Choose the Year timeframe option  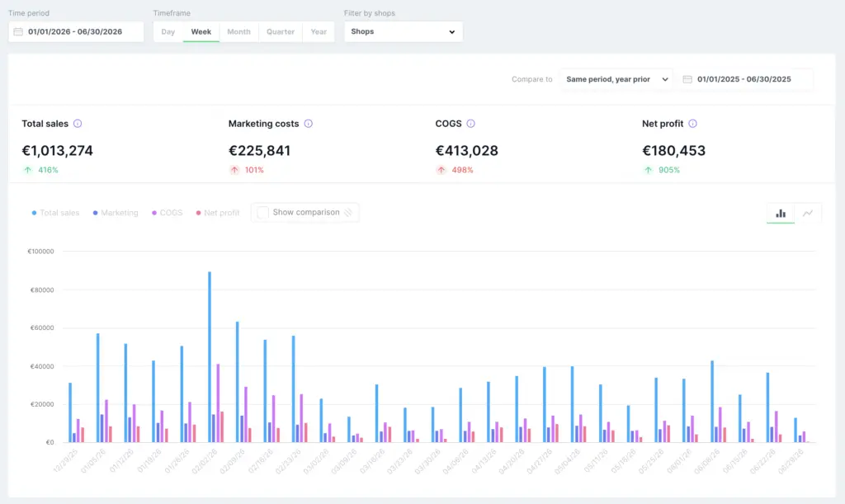(x=319, y=32)
